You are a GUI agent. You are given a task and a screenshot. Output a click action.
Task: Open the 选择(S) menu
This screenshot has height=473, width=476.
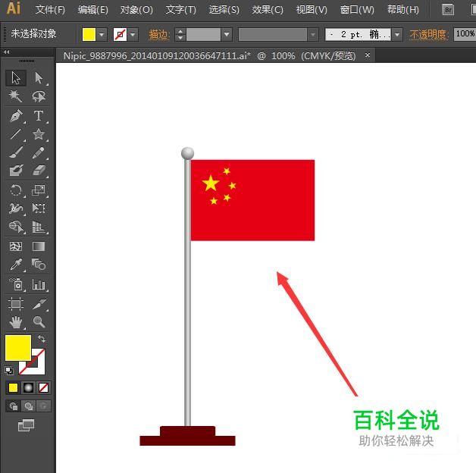(x=224, y=10)
